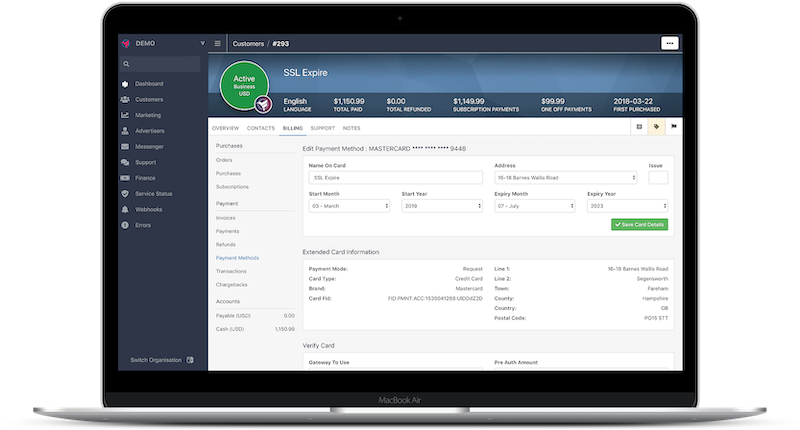This screenshot has height=430, width=800.
Task: Click the search magnifier icon
Action: [x=126, y=64]
